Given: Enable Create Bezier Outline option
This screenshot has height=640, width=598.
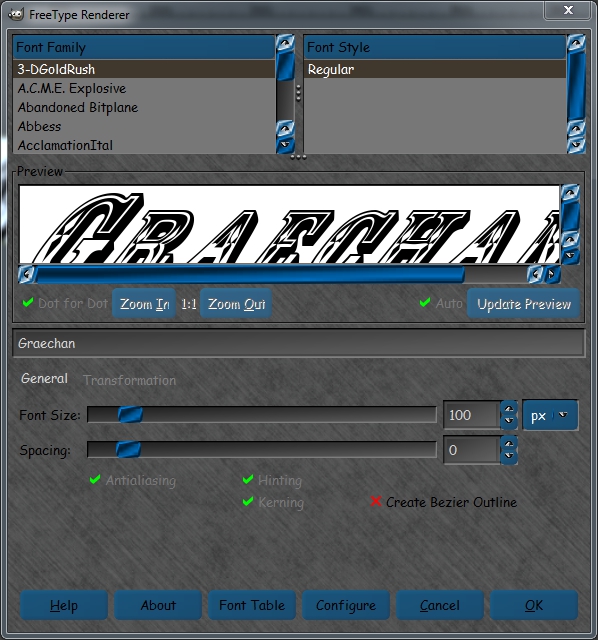Looking at the screenshot, I should point(443,502).
